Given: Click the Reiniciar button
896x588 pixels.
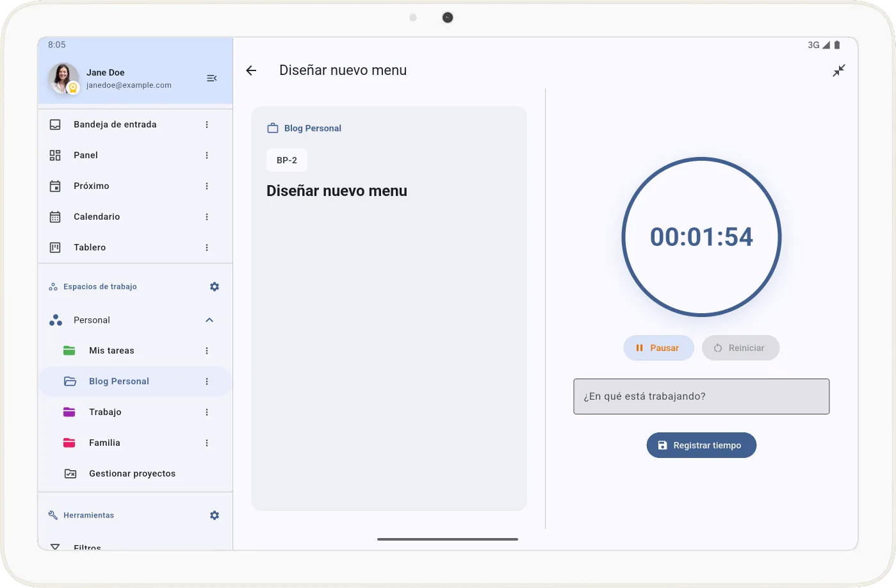Looking at the screenshot, I should tap(740, 348).
